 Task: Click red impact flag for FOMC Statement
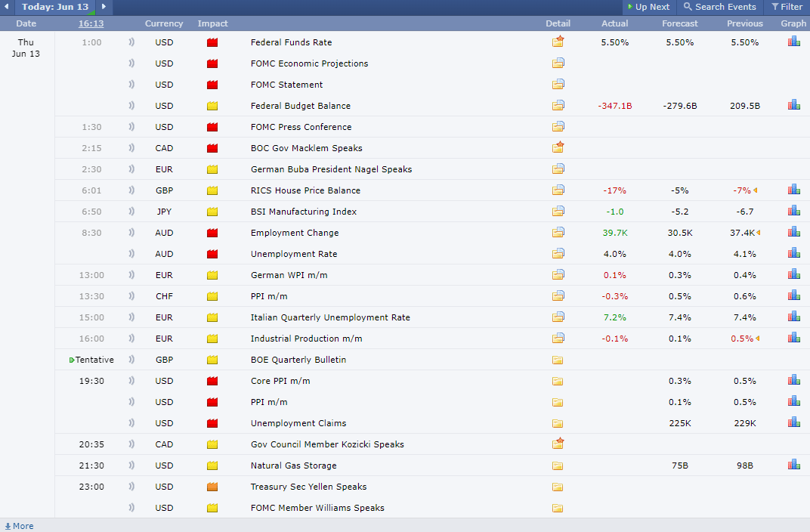[x=212, y=85]
